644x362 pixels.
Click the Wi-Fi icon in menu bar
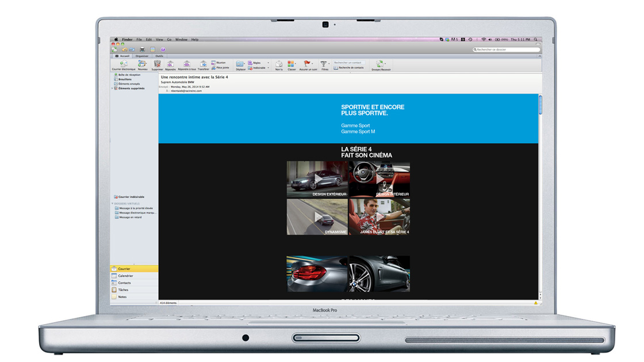pyautogui.click(x=484, y=40)
